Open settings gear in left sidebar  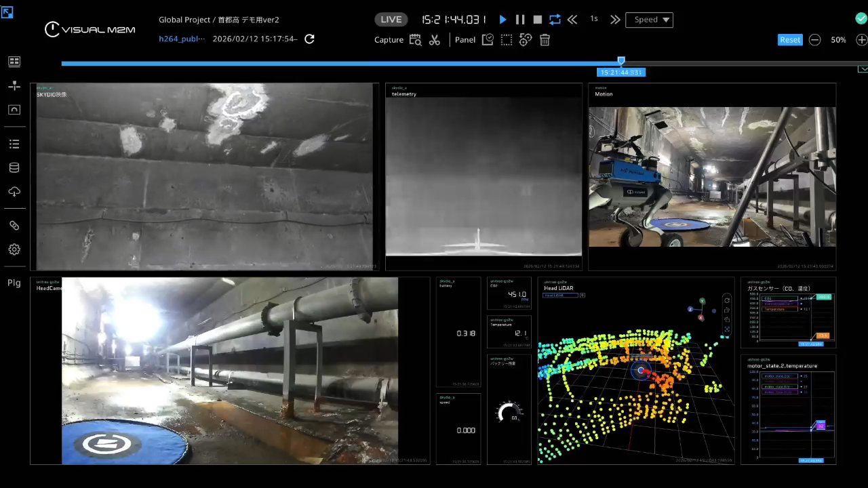coord(14,249)
